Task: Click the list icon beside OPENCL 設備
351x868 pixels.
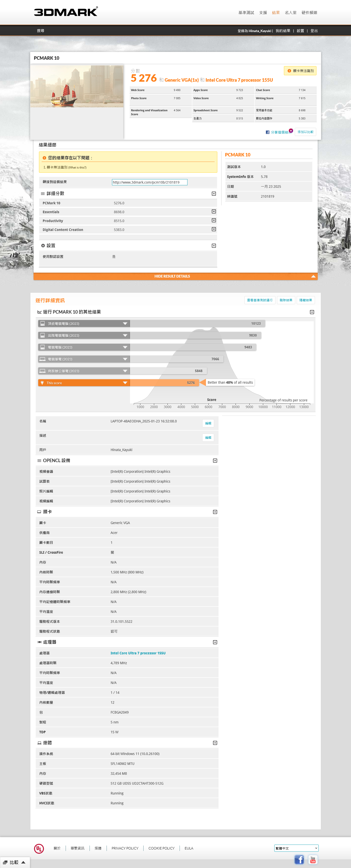Action: pos(39,461)
